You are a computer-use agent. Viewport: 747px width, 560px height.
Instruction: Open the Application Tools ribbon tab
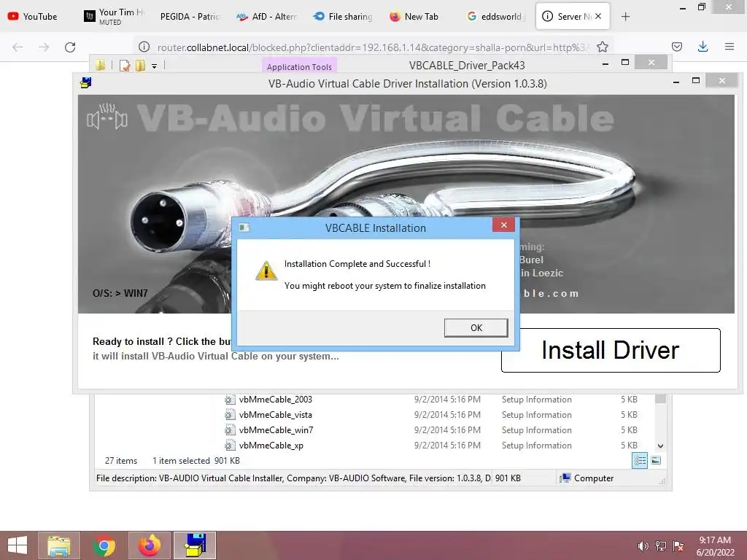pos(299,66)
